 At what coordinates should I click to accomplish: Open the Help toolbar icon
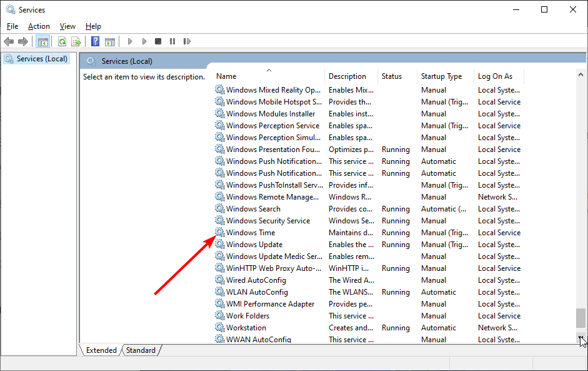[95, 41]
